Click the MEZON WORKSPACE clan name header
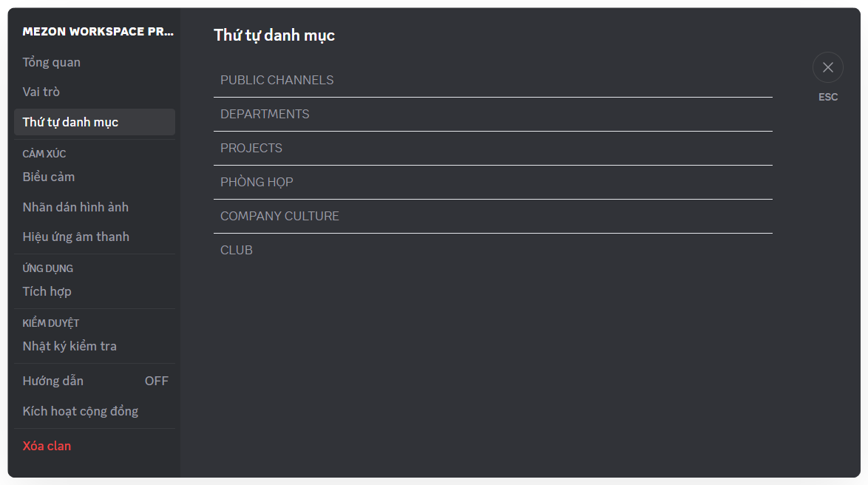Viewport: 868px width, 485px height. [98, 32]
